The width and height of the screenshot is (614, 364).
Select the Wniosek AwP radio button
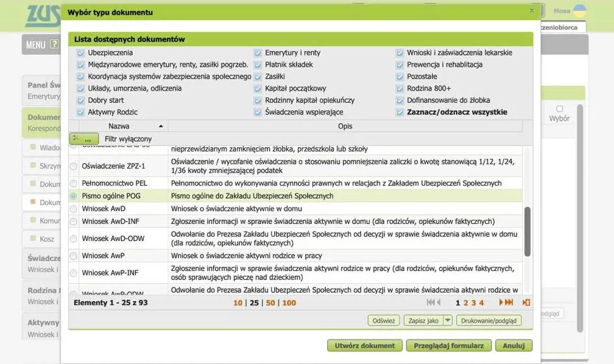[x=74, y=256]
